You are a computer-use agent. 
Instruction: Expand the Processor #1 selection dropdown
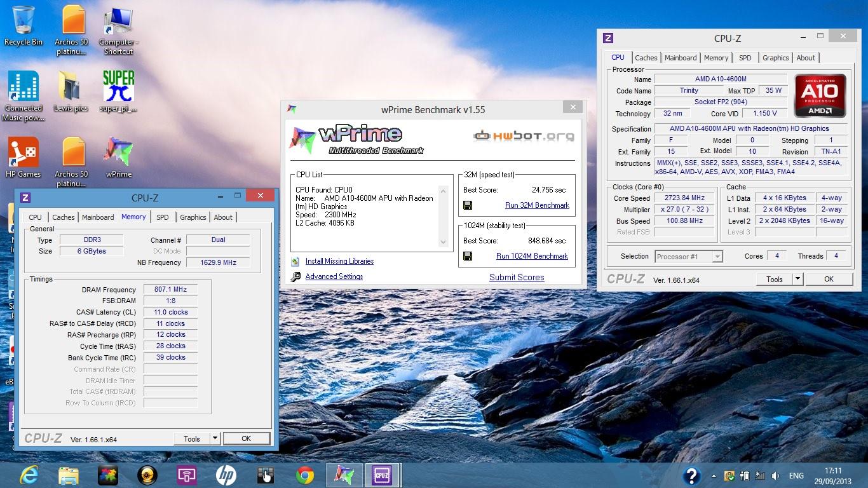(717, 257)
